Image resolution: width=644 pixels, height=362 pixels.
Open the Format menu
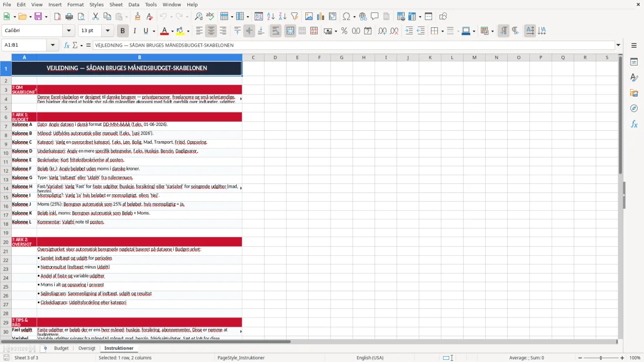(76, 4)
